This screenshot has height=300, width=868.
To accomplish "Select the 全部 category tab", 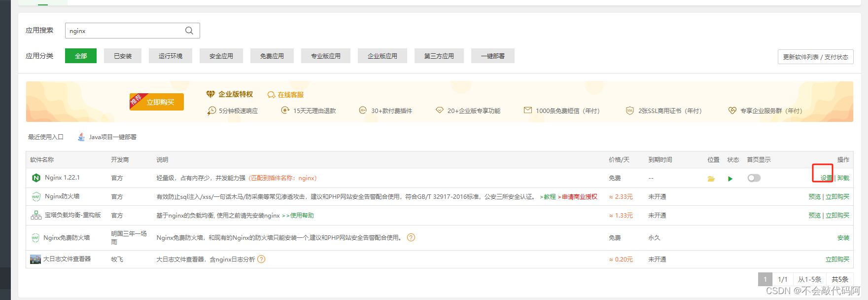I will [x=81, y=56].
